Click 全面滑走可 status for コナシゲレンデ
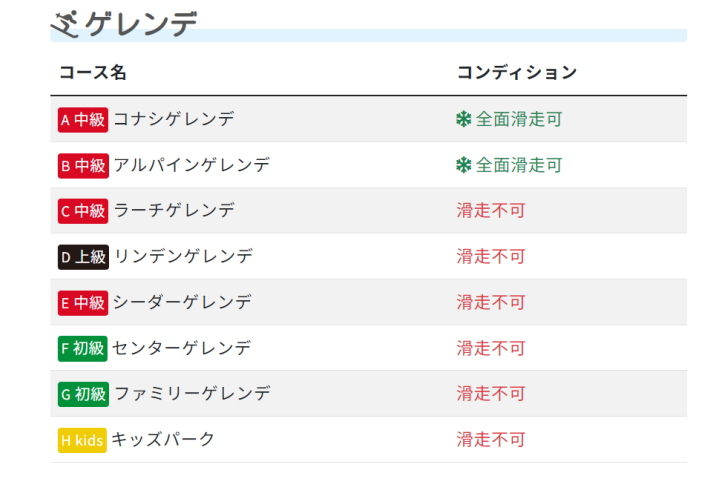The image size is (720, 480). (x=519, y=120)
